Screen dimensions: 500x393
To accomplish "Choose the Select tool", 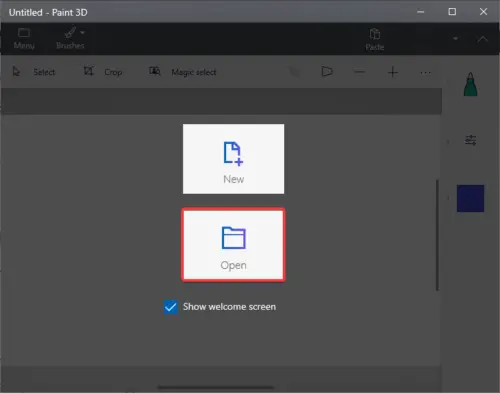I will pos(34,72).
